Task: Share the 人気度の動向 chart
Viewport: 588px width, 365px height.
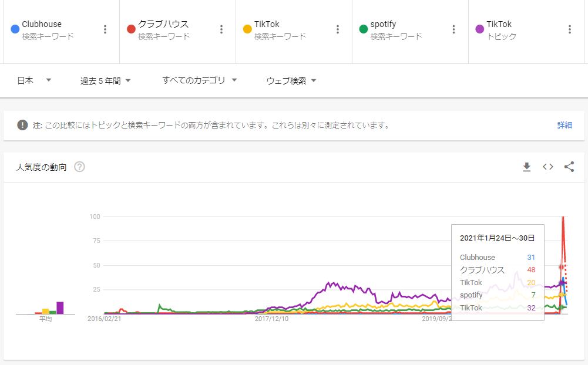Action: tap(569, 167)
